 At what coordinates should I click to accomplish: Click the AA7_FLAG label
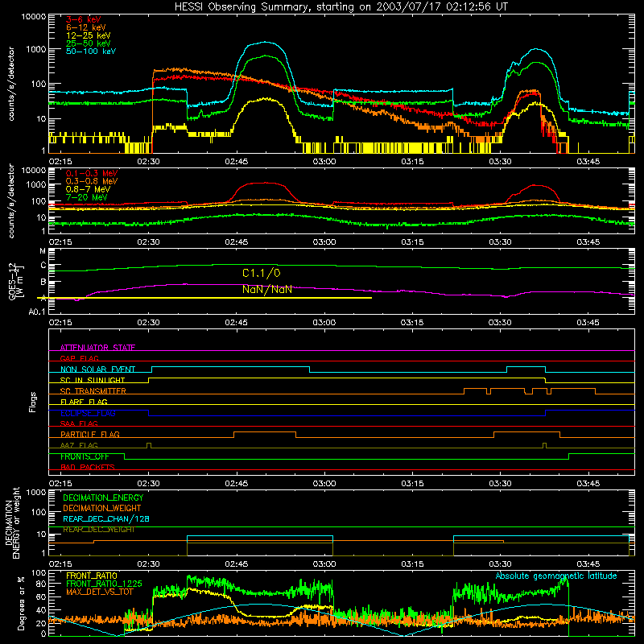[79, 445]
